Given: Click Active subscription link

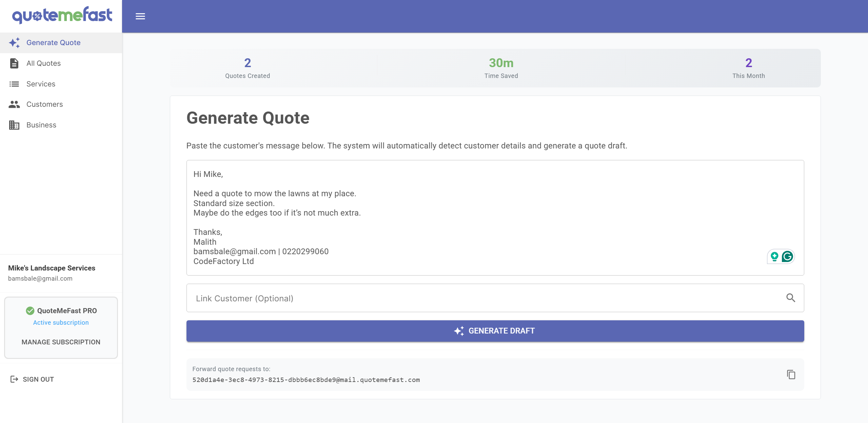Looking at the screenshot, I should coord(61,323).
